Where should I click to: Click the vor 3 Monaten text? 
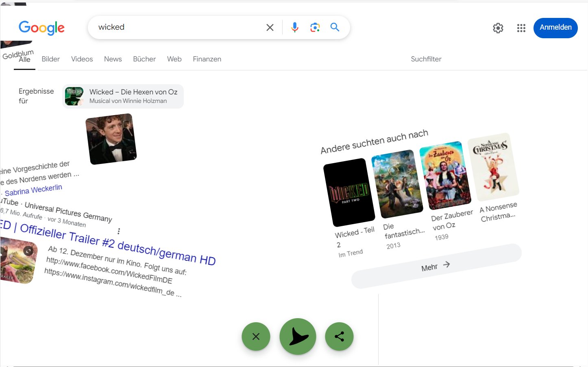point(67,222)
